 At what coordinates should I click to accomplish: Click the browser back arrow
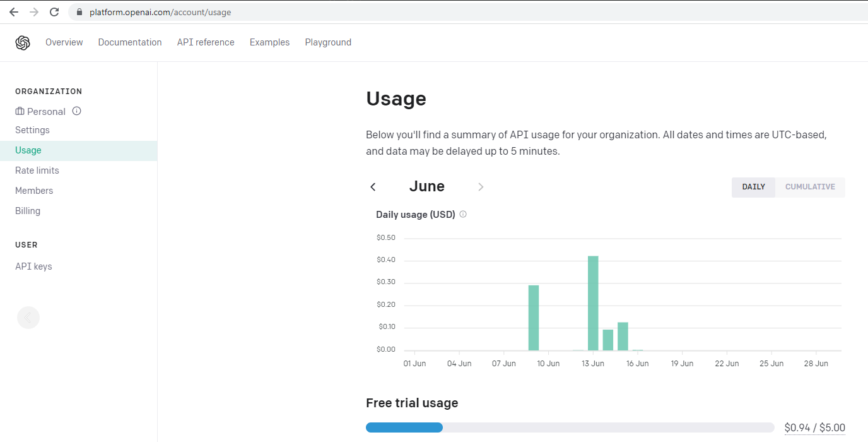(13, 11)
